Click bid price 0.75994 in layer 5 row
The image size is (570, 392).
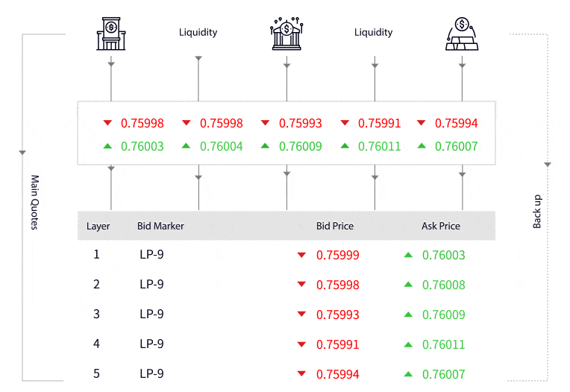click(337, 374)
